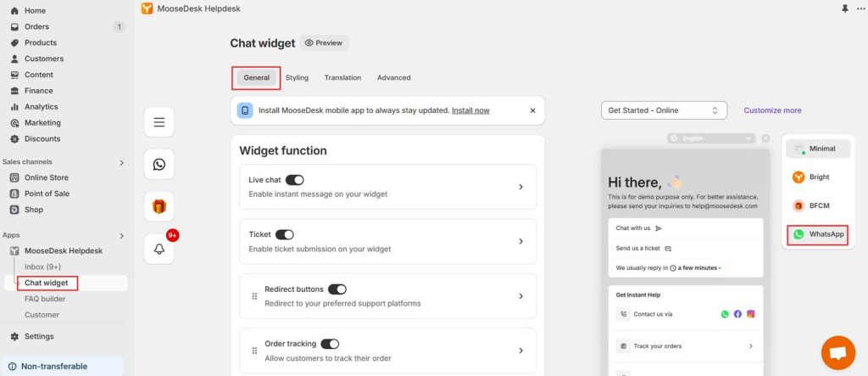
Task: Expand the Live chat row chevron
Action: (520, 187)
